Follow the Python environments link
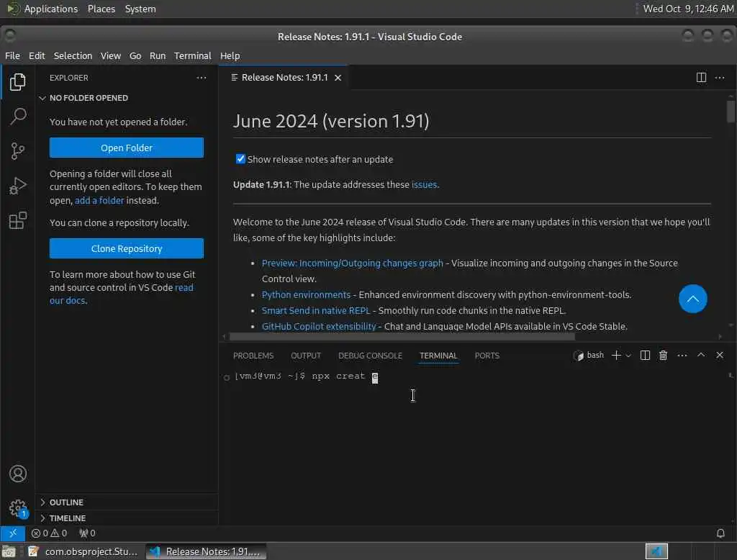The height and width of the screenshot is (560, 737). coord(306,295)
